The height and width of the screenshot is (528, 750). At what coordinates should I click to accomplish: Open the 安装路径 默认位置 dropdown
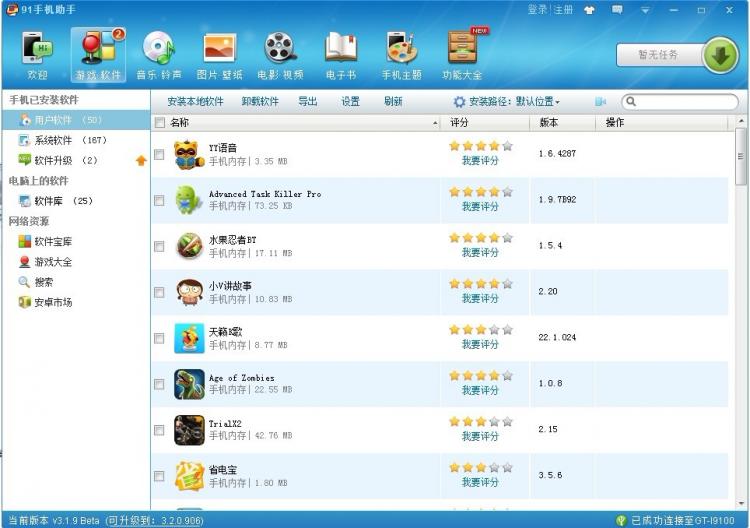point(538,101)
